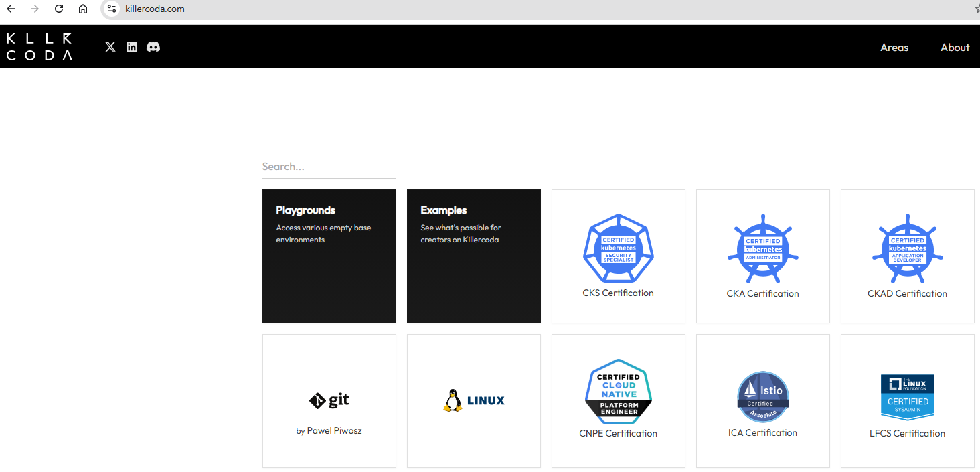Select the CNPE Certification badge
980x472 pixels.
(x=618, y=392)
